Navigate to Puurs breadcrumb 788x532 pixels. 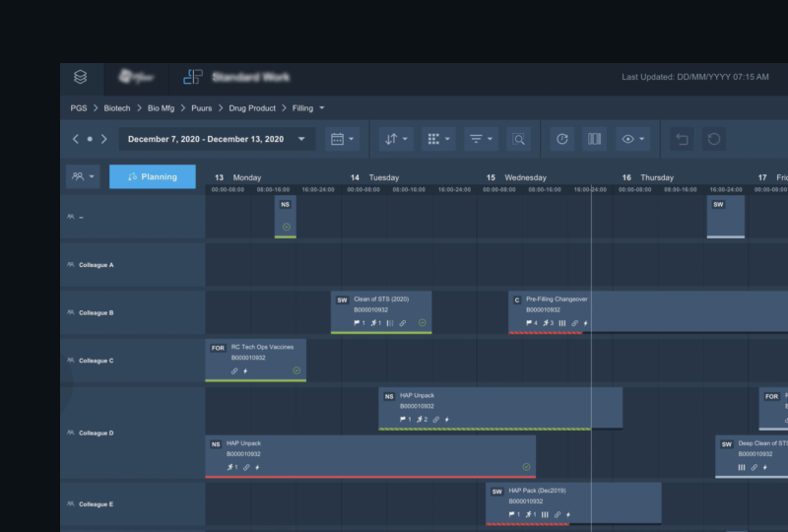(x=202, y=108)
